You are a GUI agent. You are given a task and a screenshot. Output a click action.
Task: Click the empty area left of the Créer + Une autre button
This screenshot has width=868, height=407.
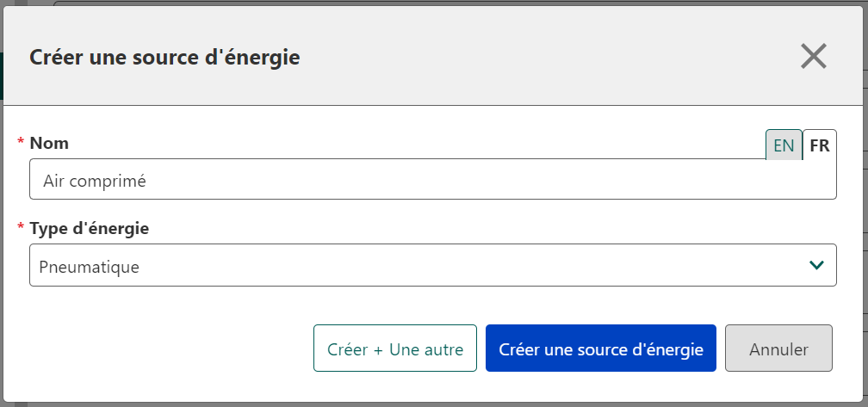(164, 348)
